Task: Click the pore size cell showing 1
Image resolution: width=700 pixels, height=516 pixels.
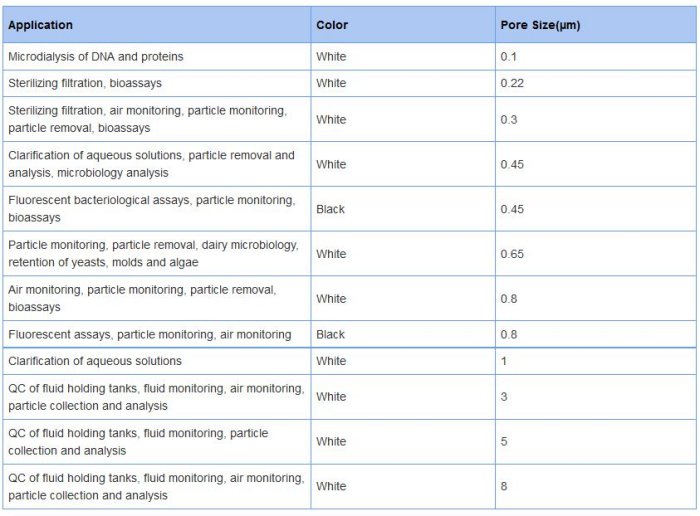Action: [504, 361]
